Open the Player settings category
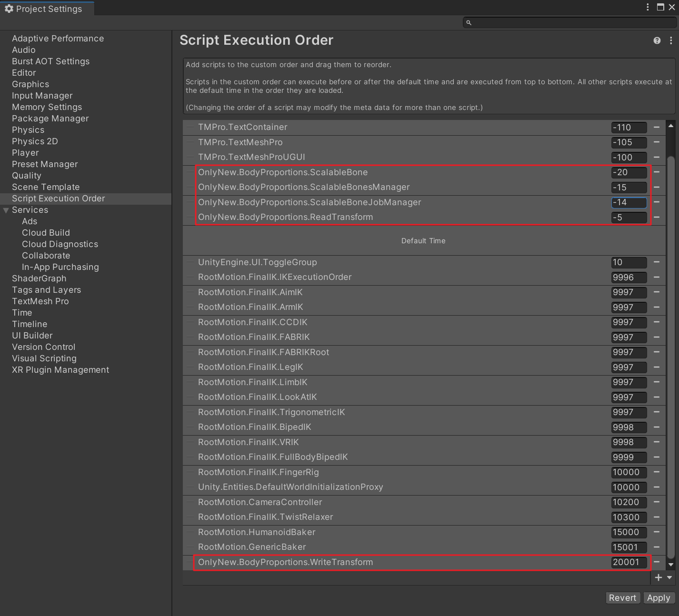The height and width of the screenshot is (616, 679). point(25,153)
